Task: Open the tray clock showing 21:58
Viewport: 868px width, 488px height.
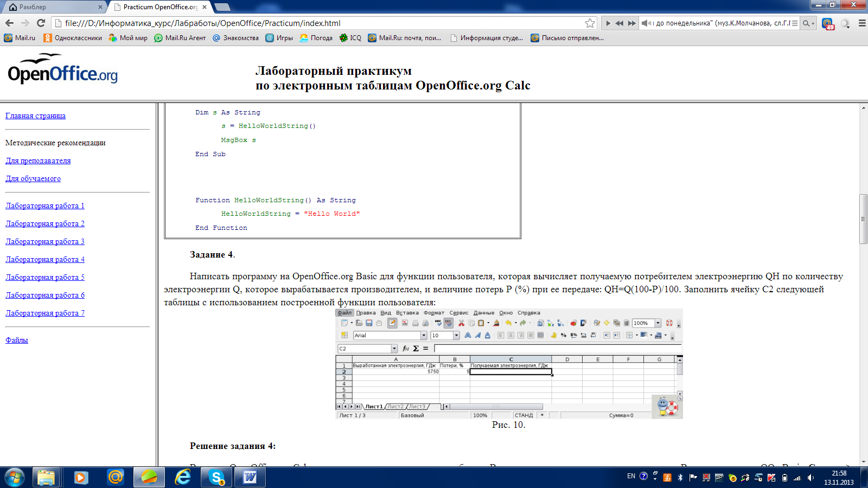Action: pyautogui.click(x=839, y=478)
